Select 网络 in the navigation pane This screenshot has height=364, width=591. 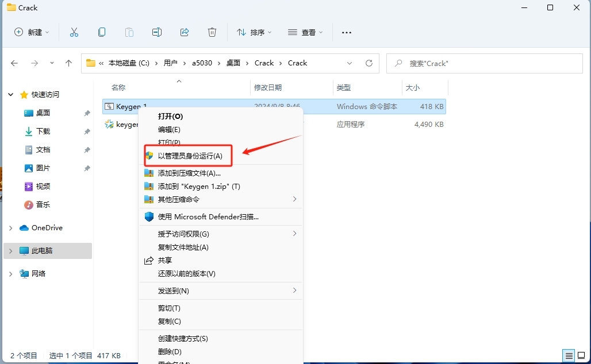(x=38, y=274)
